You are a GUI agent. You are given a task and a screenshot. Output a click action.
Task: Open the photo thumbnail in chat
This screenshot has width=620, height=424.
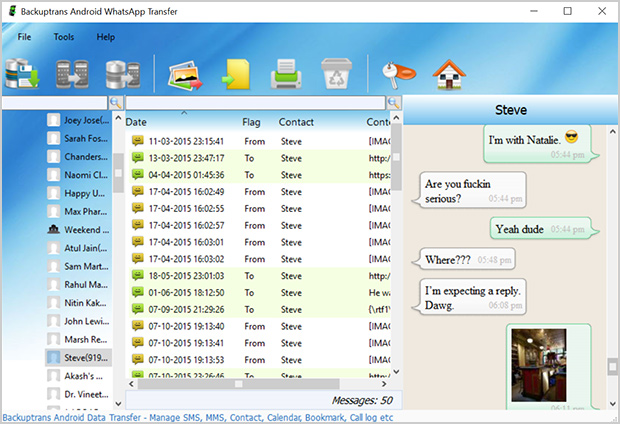[x=539, y=365]
